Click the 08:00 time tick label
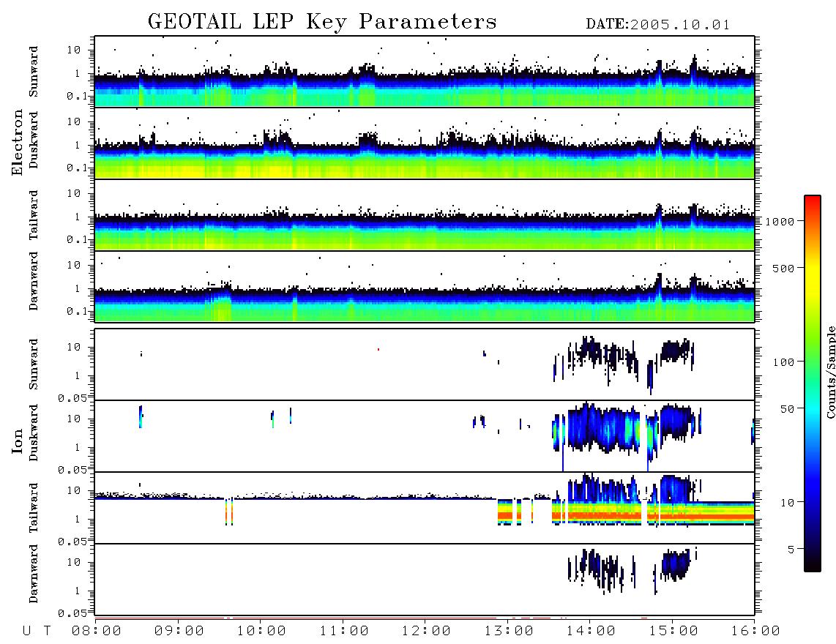This screenshot has height=644, width=836. click(97, 631)
